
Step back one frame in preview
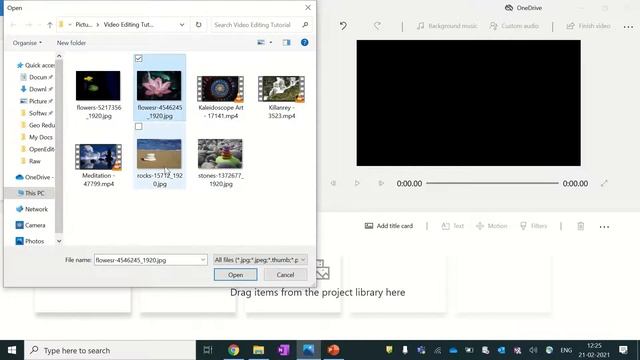pyautogui.click(x=333, y=183)
